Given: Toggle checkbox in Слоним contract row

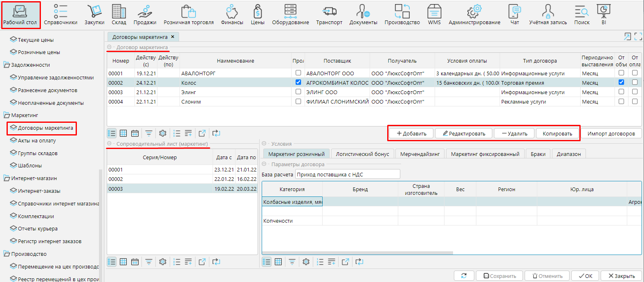Looking at the screenshot, I should (x=298, y=101).
